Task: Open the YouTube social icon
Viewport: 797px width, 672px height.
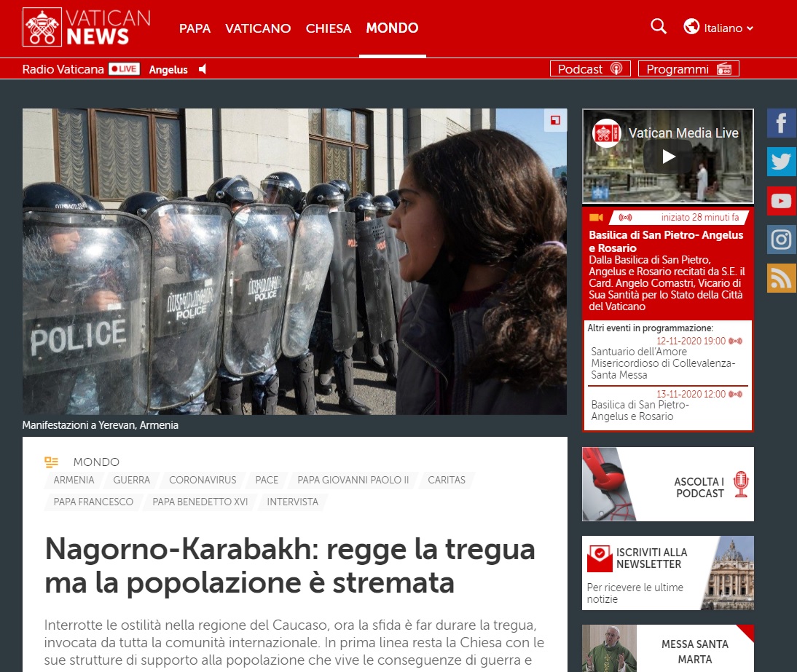Action: (781, 200)
